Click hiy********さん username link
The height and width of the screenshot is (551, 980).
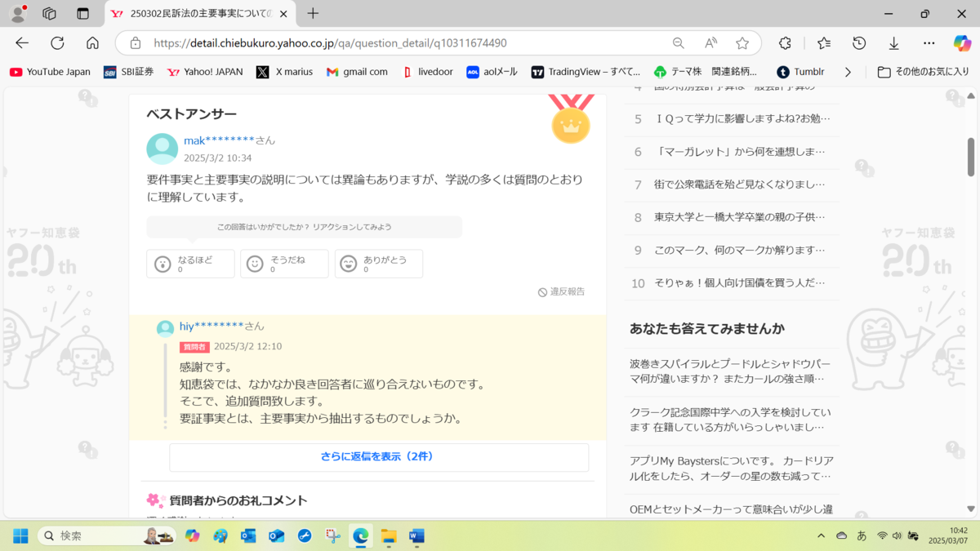tap(222, 326)
